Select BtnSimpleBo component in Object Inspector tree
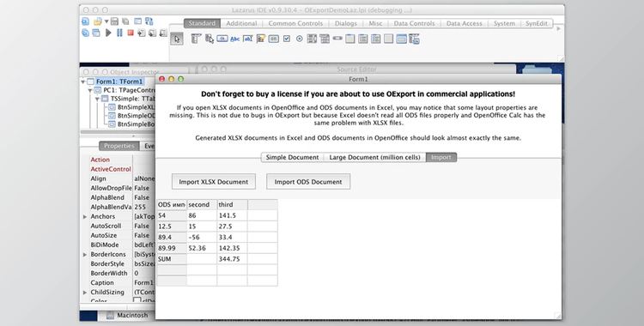The width and height of the screenshot is (644, 326). [132, 124]
